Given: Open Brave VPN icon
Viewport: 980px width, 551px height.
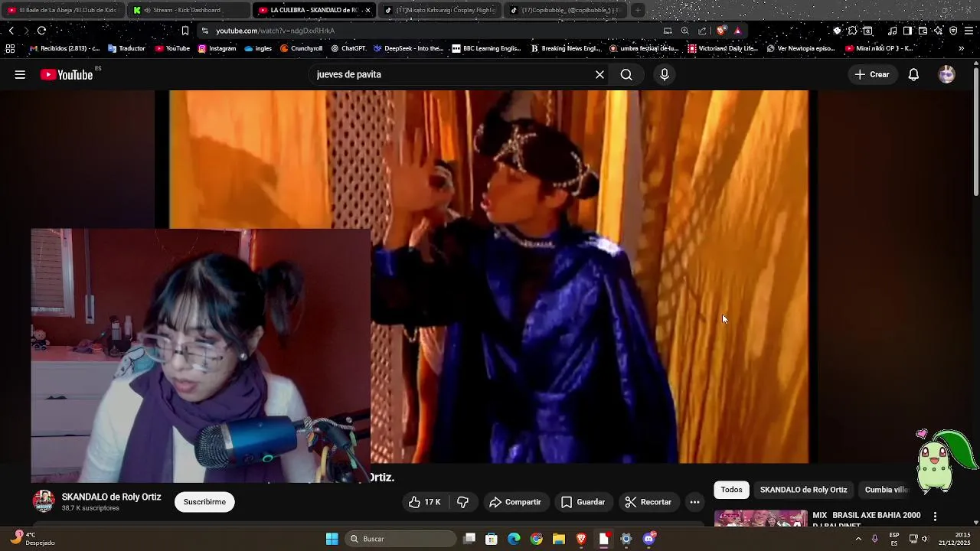Looking at the screenshot, I should [953, 31].
